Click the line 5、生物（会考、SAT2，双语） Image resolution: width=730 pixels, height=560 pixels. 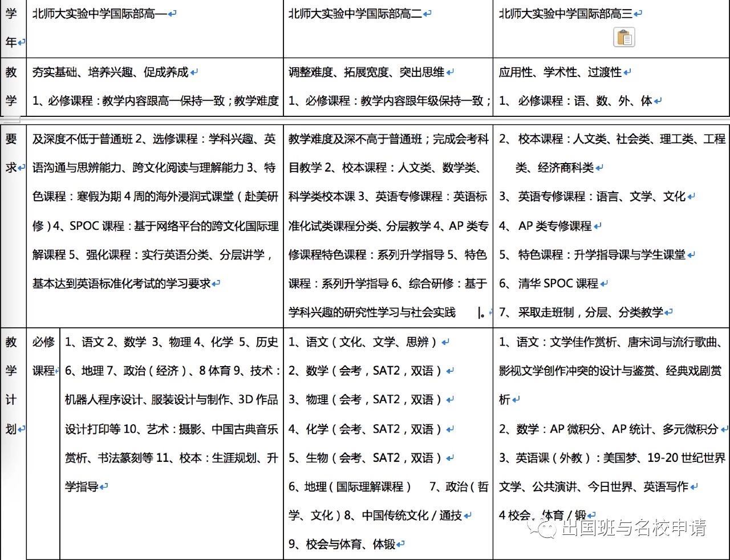click(x=366, y=458)
